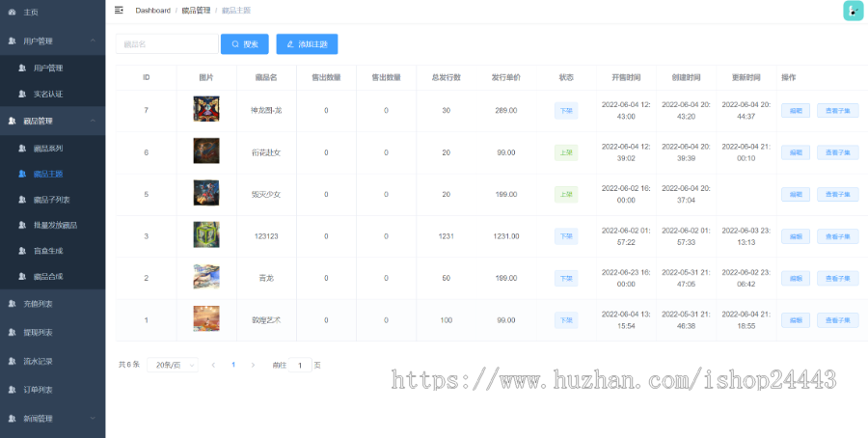Edit the 敦煌艺术 row
Screen dimensions: 868x438
(x=796, y=320)
